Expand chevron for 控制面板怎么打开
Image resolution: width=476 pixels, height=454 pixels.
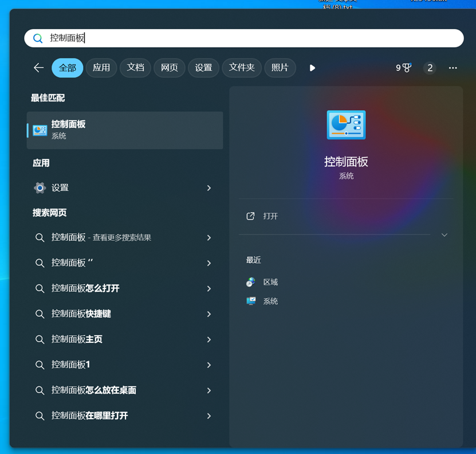[209, 289]
